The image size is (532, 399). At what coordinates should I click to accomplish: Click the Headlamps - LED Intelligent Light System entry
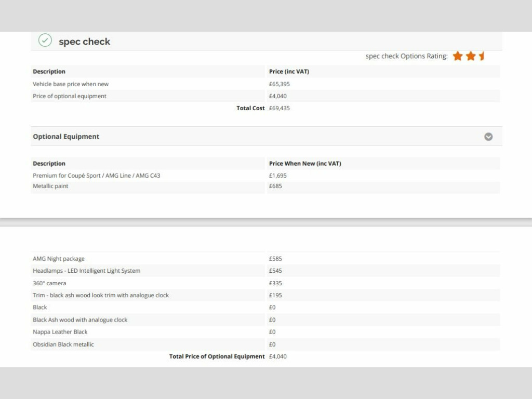point(87,271)
